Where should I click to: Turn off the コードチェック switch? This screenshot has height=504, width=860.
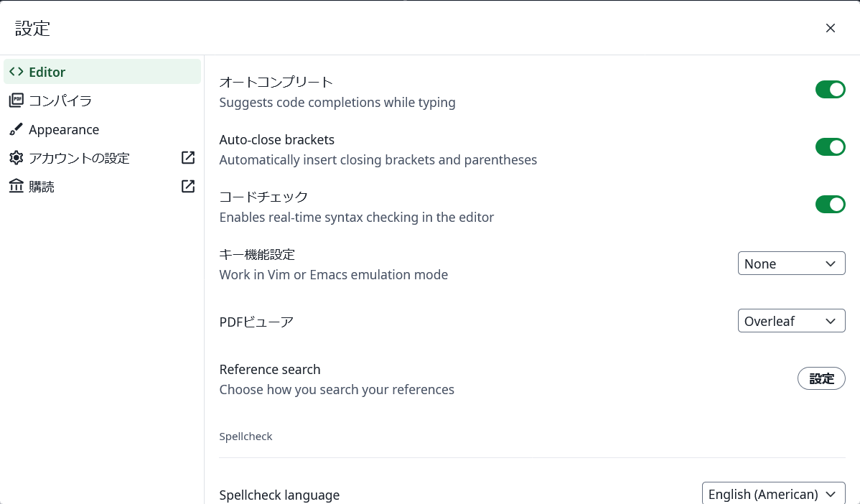coord(830,205)
